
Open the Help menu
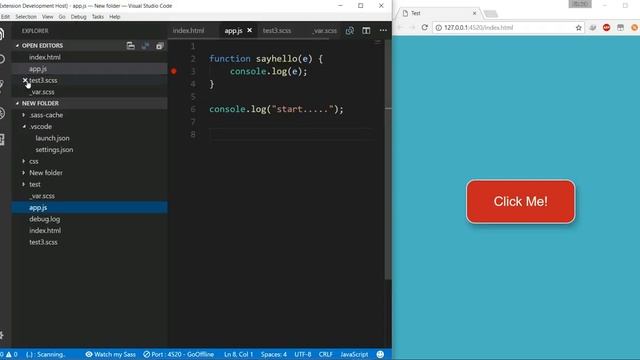(115, 17)
